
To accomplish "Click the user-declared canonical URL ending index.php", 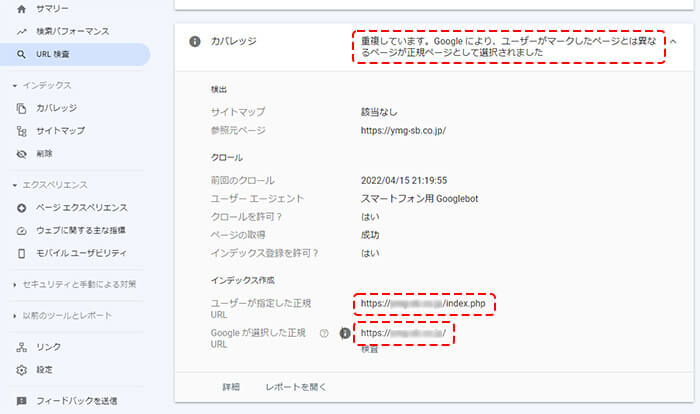I will [x=423, y=304].
